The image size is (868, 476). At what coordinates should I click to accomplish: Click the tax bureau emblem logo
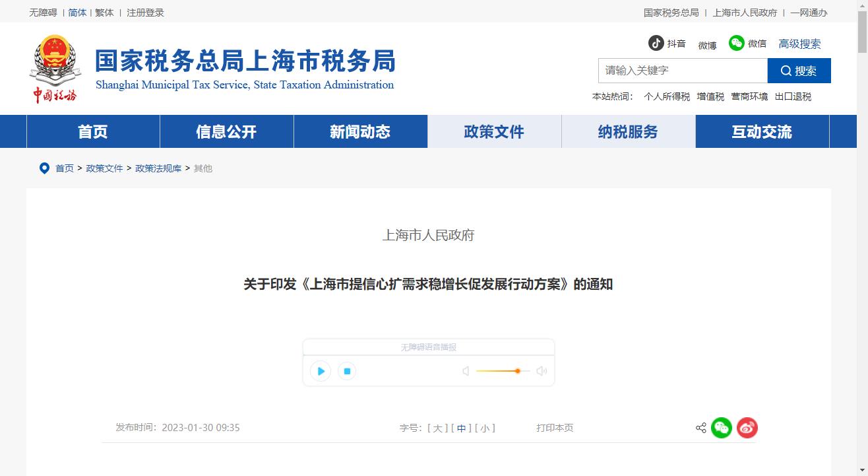click(x=55, y=69)
